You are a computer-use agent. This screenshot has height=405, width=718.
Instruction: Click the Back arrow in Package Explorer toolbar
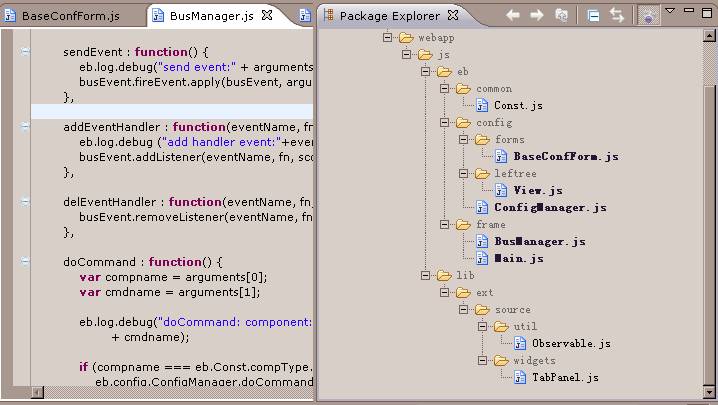click(513, 16)
